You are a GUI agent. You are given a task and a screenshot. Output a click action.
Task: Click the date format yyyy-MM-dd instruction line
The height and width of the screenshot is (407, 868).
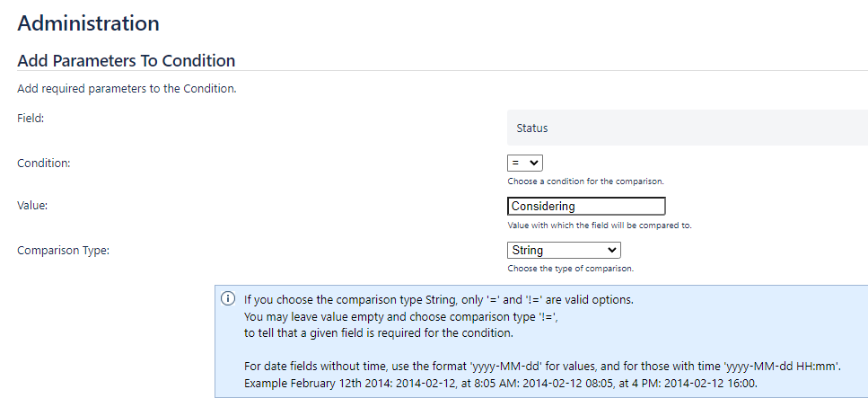pos(542,367)
